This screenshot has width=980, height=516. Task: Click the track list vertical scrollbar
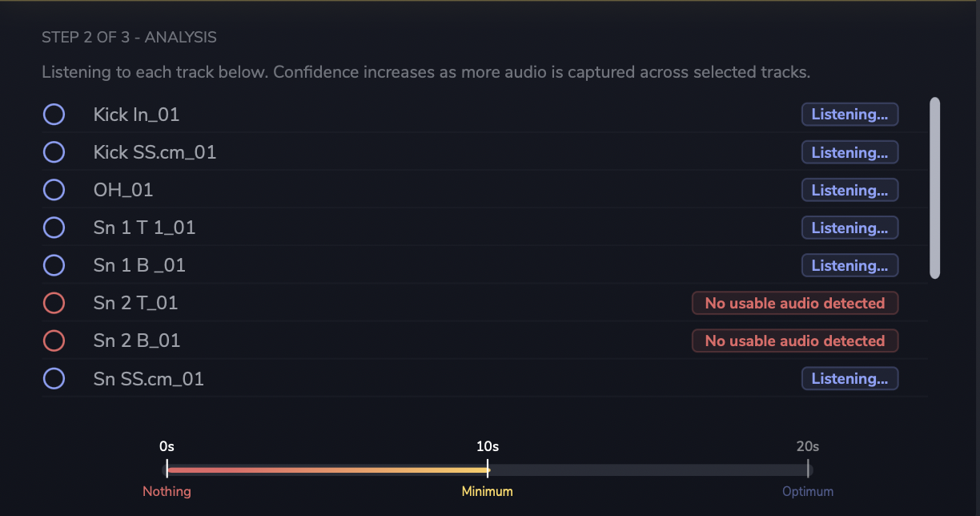tap(934, 188)
